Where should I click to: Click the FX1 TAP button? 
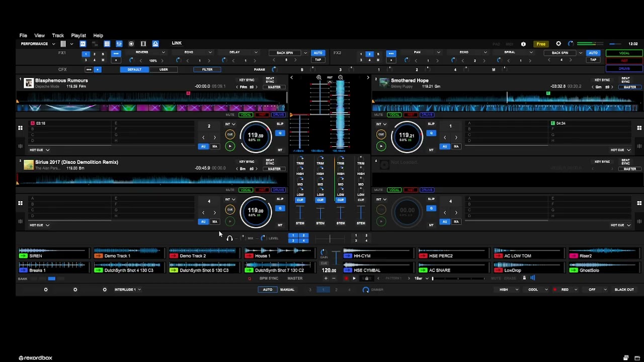pyautogui.click(x=318, y=60)
